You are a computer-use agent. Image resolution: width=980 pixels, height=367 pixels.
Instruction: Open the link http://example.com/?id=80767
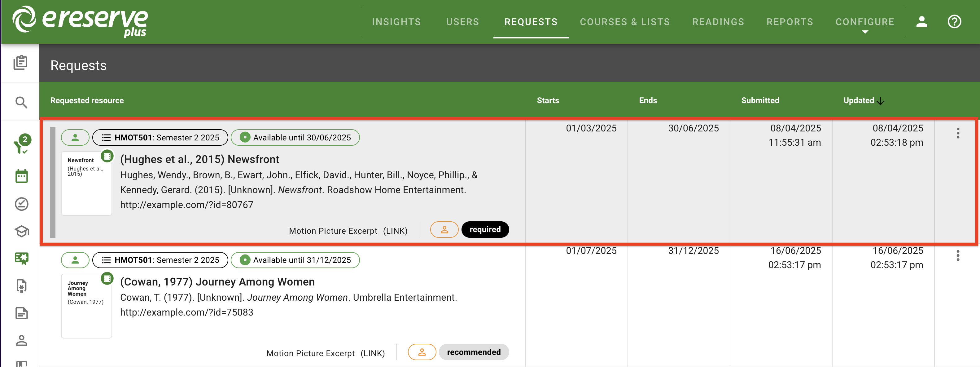(x=187, y=205)
